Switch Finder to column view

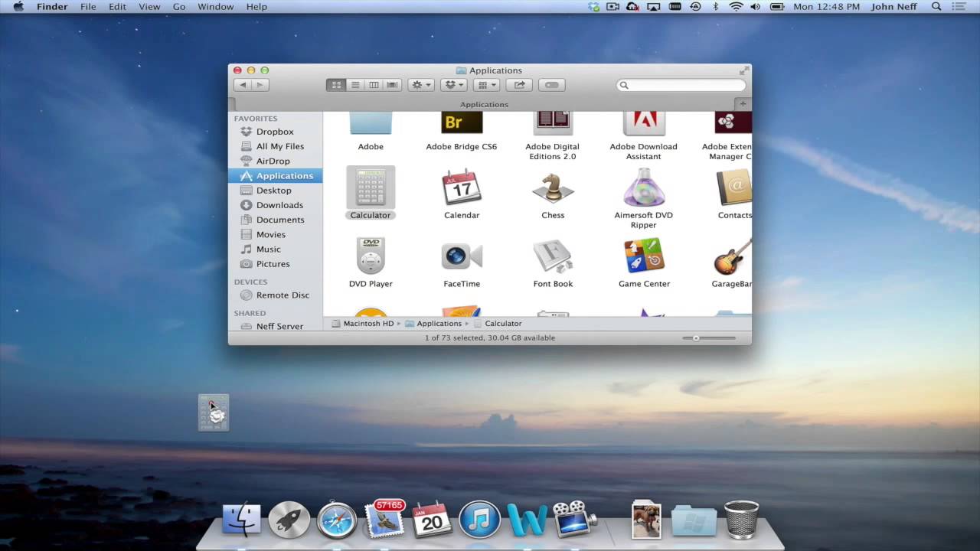point(374,85)
